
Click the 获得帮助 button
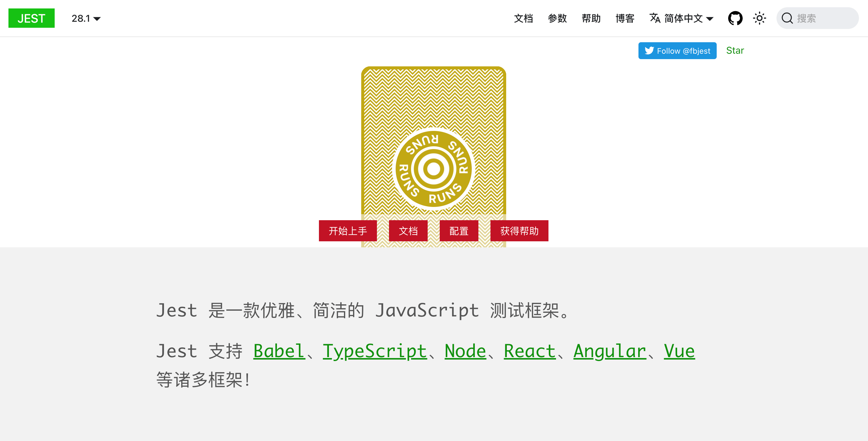[x=519, y=231]
